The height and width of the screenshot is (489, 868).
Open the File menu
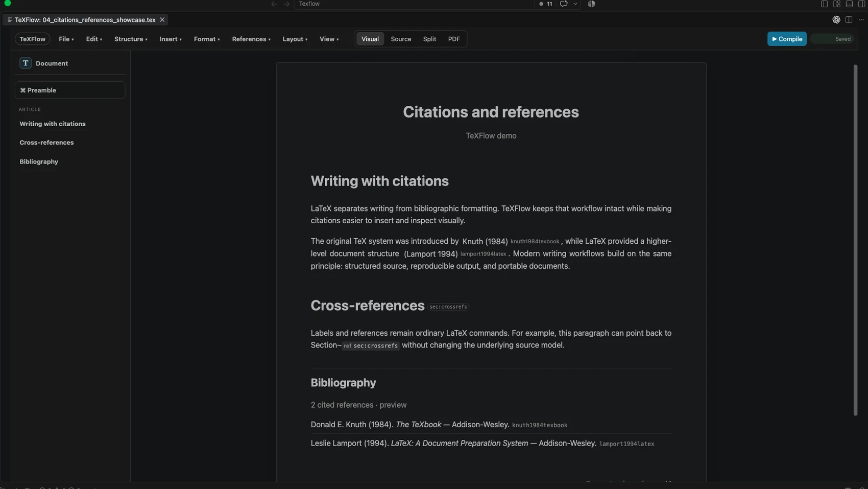66,39
